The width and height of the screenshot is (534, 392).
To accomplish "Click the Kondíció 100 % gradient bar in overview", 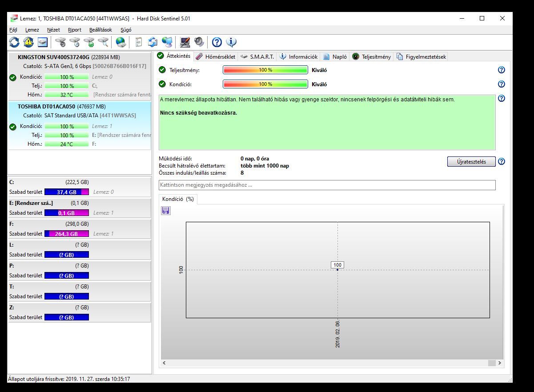I will [x=265, y=84].
